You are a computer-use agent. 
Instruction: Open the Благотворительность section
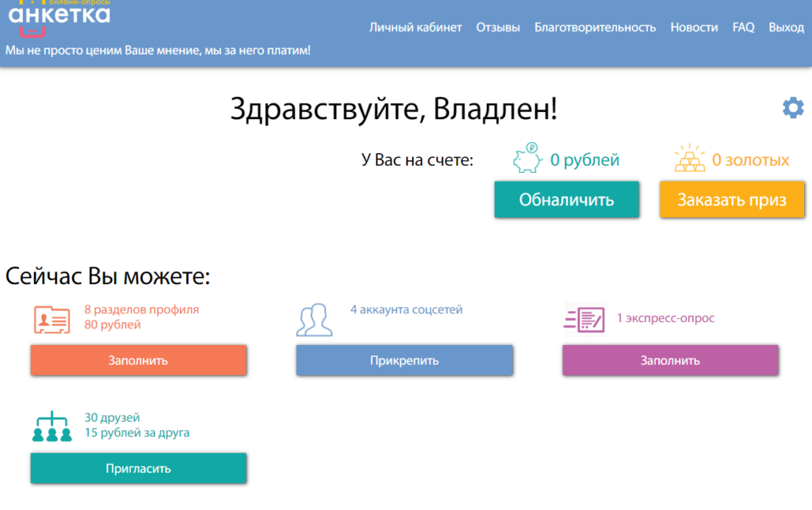coord(595,27)
